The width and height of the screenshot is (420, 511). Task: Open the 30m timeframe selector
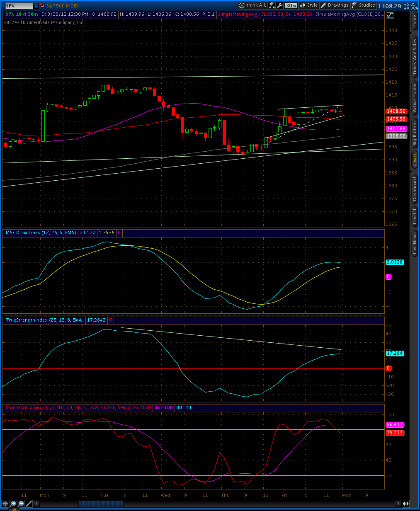[291, 5]
